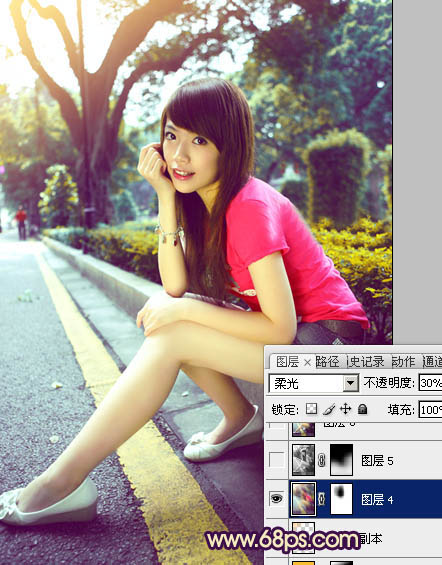Select the 图层 4 layer name
This screenshot has height=565, width=442.
377,499
